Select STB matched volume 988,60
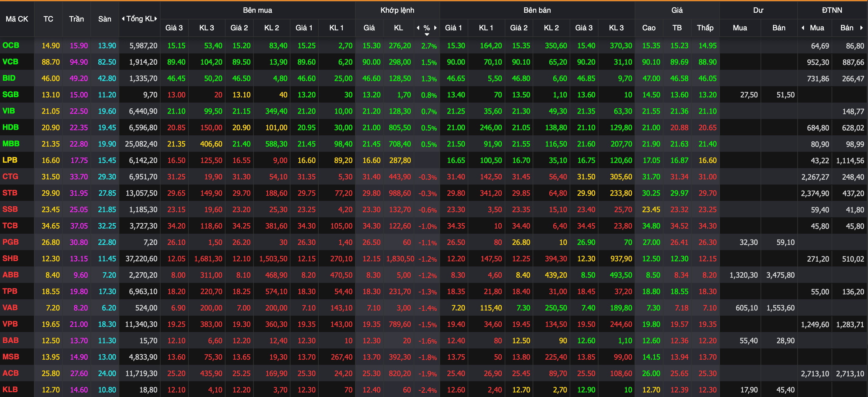The height and width of the screenshot is (397, 868). (x=400, y=193)
